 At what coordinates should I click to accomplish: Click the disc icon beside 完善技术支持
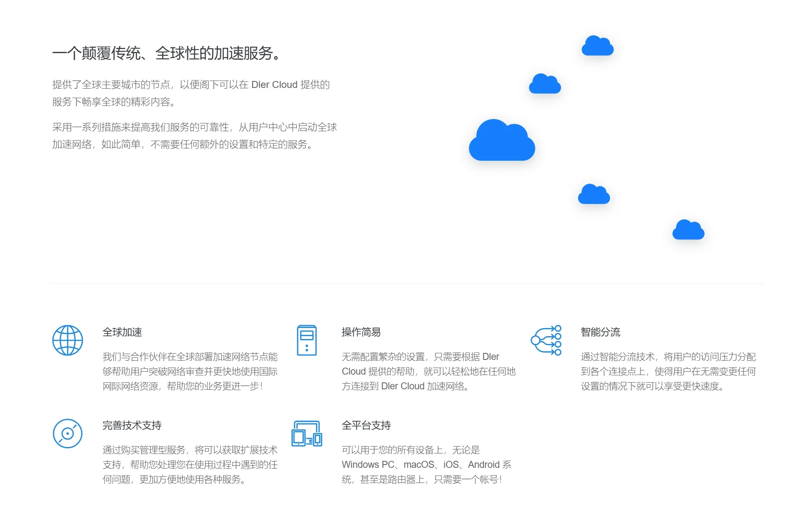coord(67,433)
